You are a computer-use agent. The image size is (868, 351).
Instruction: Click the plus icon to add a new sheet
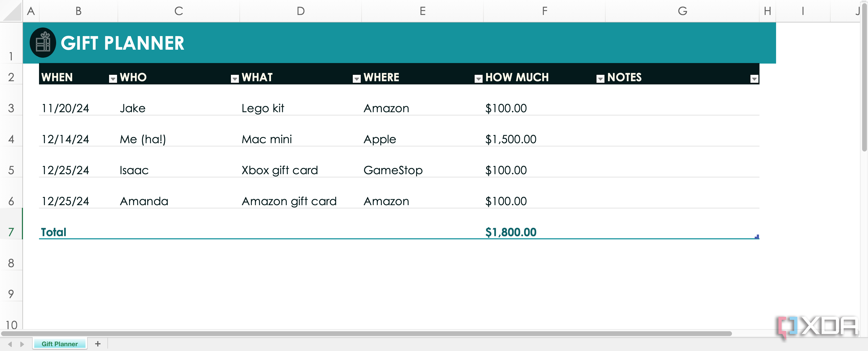click(x=98, y=344)
